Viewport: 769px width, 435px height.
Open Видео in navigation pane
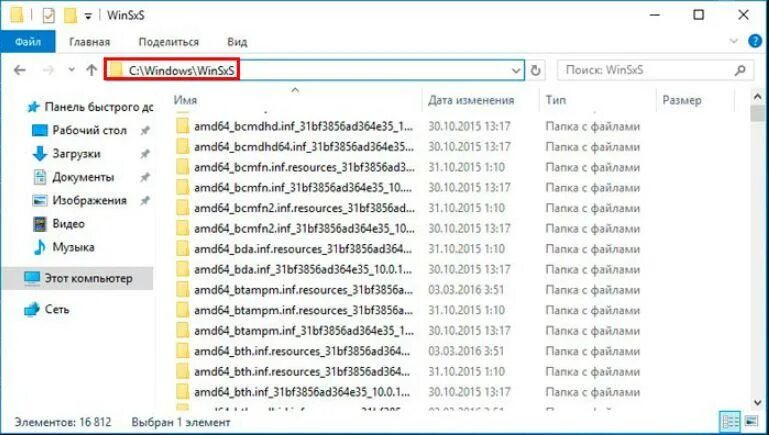pyautogui.click(x=68, y=224)
